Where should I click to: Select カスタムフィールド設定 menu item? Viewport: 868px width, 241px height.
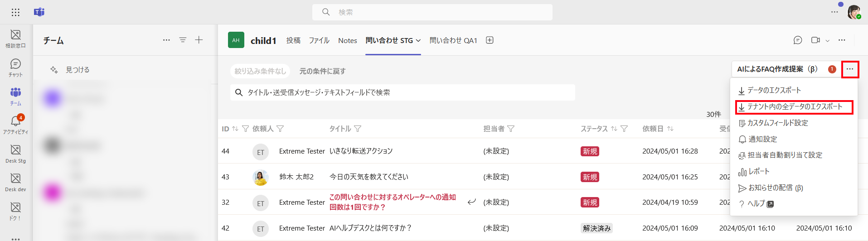tap(794, 123)
